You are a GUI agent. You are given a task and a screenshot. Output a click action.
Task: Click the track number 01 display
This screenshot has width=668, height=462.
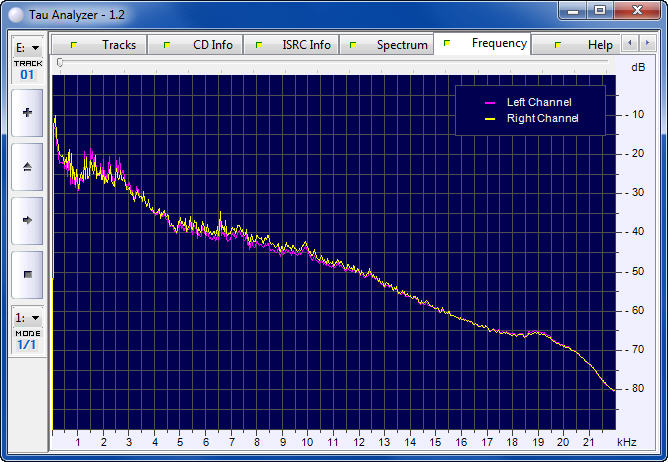[27, 75]
